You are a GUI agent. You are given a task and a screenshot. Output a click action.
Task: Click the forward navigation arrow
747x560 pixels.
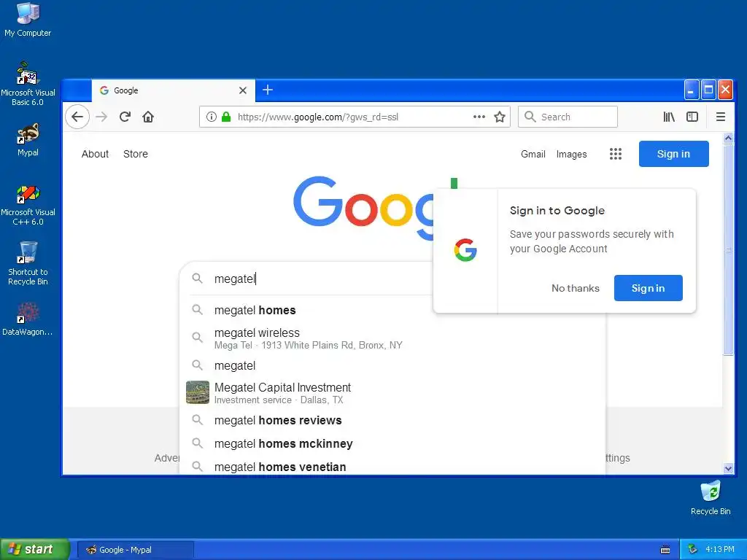[x=101, y=117]
